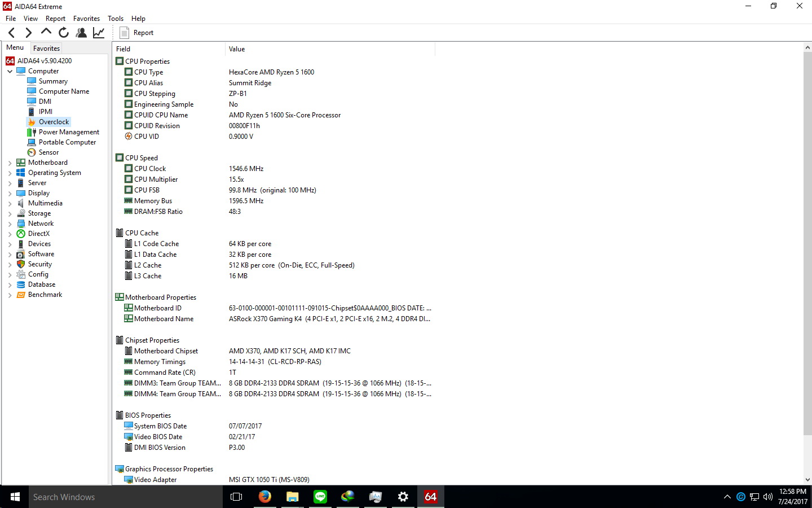Collapse the Computer tree node
812x508 pixels.
(x=10, y=72)
